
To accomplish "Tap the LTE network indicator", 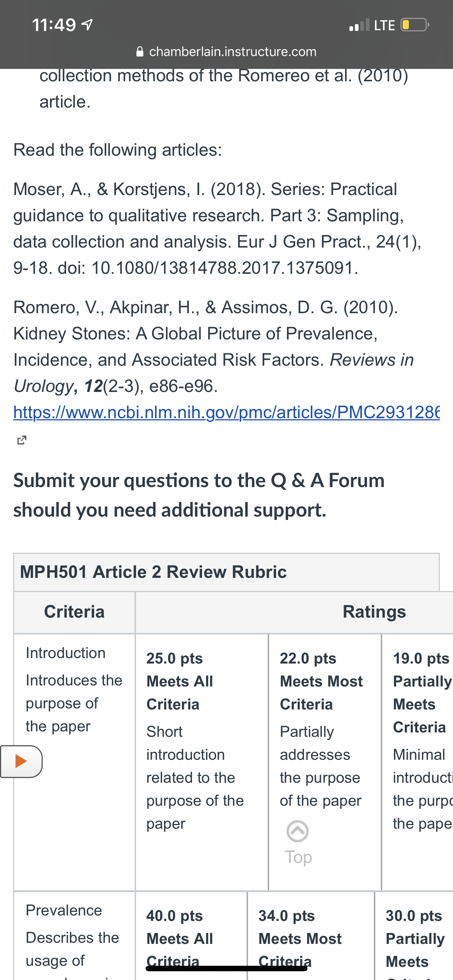I will [384, 26].
